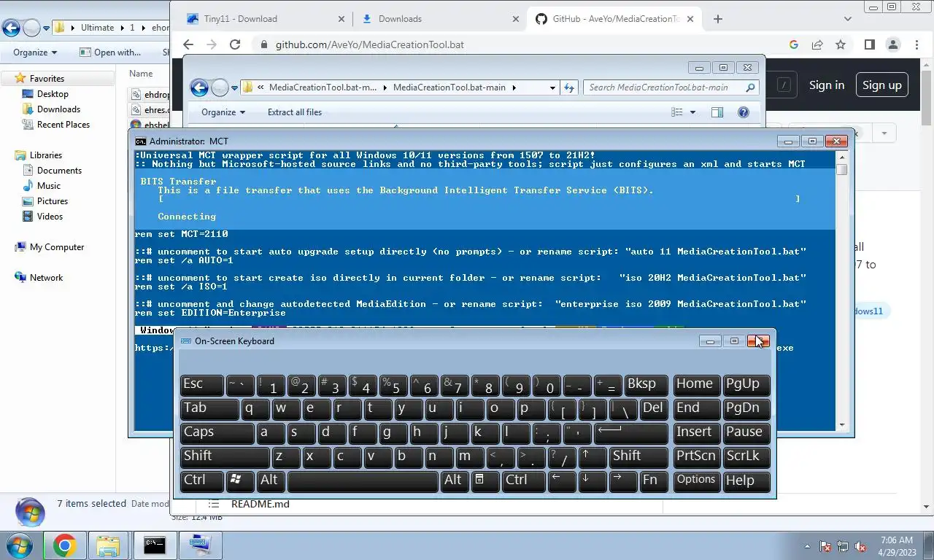
Task: Expand the arrow after MediaCreationTool.bat-main breadcrumb
Action: [x=514, y=87]
